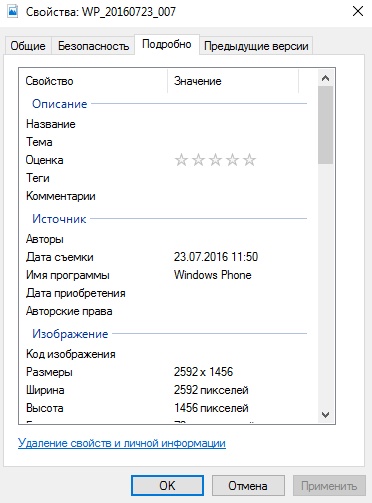Screen dimensions: 372x503
Task: Select the Оценка property label
Action: [45, 160]
